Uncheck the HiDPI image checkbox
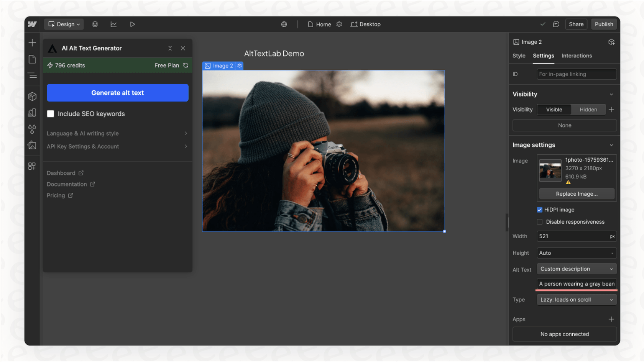This screenshot has width=644, height=362. tap(539, 210)
